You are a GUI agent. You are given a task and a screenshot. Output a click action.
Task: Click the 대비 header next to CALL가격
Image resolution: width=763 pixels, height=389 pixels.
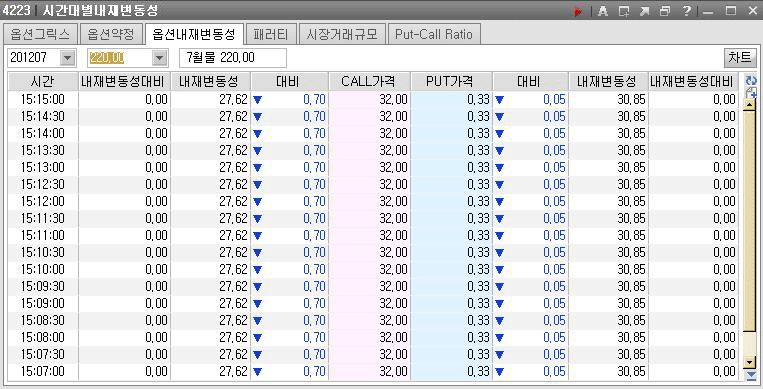coord(289,81)
